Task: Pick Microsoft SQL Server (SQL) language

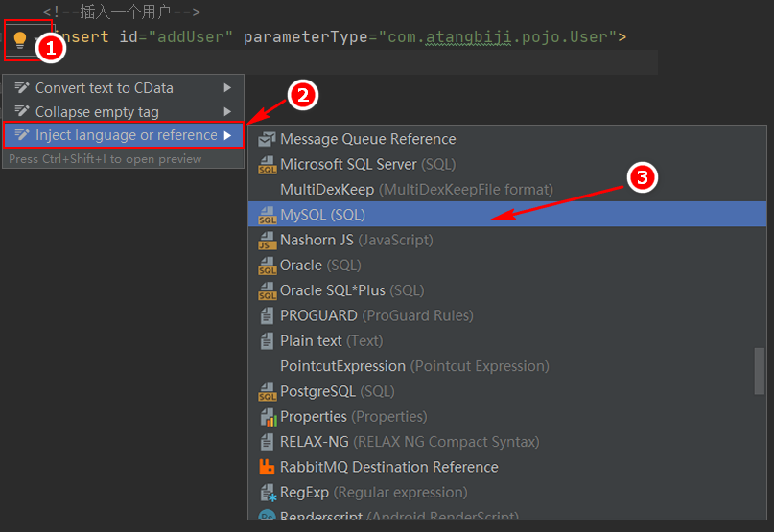Action: (507, 164)
